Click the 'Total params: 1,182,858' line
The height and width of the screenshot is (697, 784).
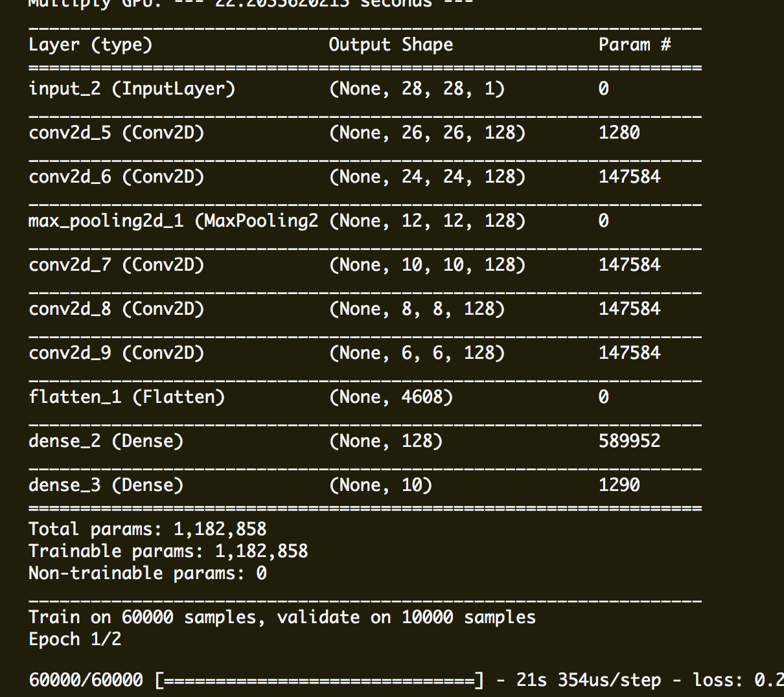pos(148,529)
